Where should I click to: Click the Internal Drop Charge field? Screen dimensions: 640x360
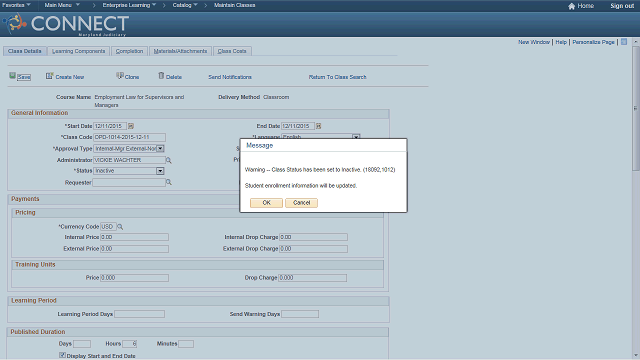[313, 237]
